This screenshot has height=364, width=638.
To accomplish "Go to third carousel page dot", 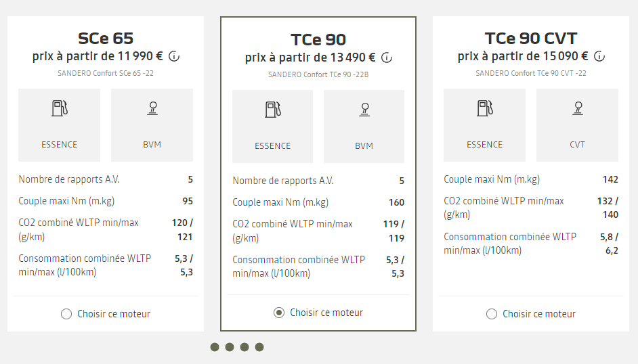I will click(244, 347).
